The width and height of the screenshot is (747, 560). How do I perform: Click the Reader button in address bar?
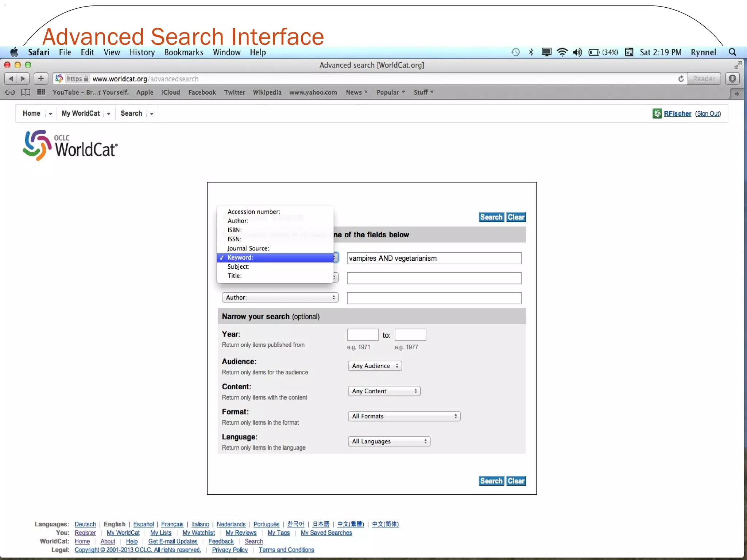704,79
